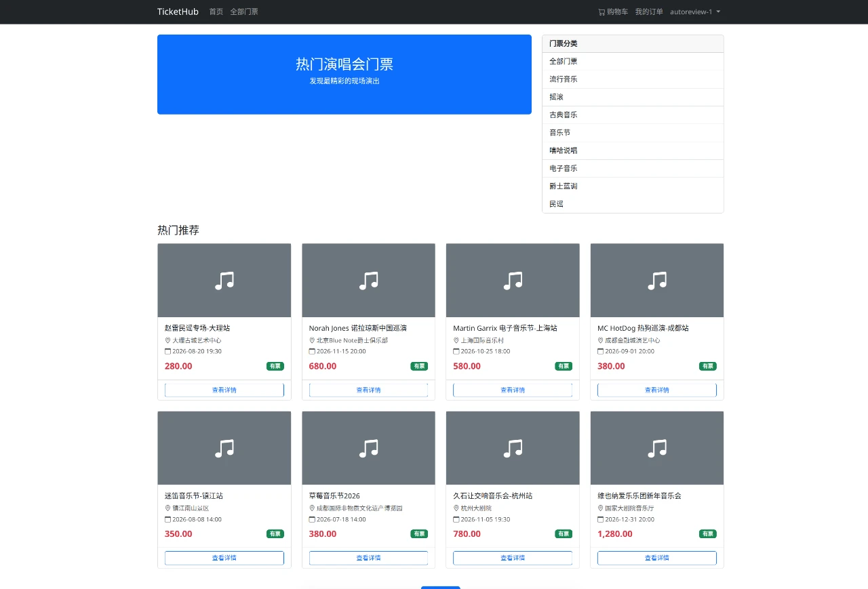Click the 热门推荐 section heading
868x589 pixels.
click(x=178, y=230)
